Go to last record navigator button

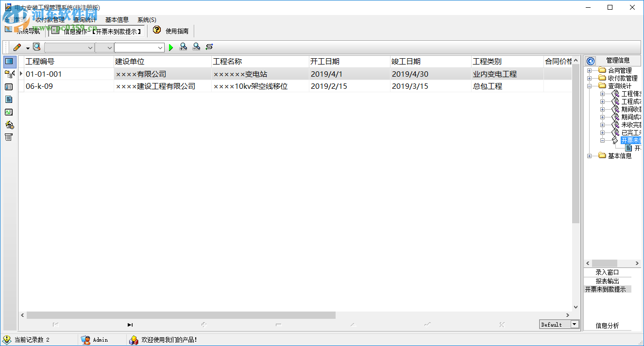pyautogui.click(x=130, y=325)
